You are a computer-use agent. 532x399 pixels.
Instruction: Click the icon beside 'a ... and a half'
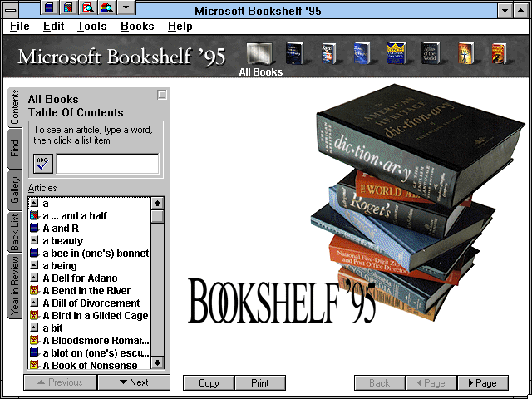pos(34,216)
